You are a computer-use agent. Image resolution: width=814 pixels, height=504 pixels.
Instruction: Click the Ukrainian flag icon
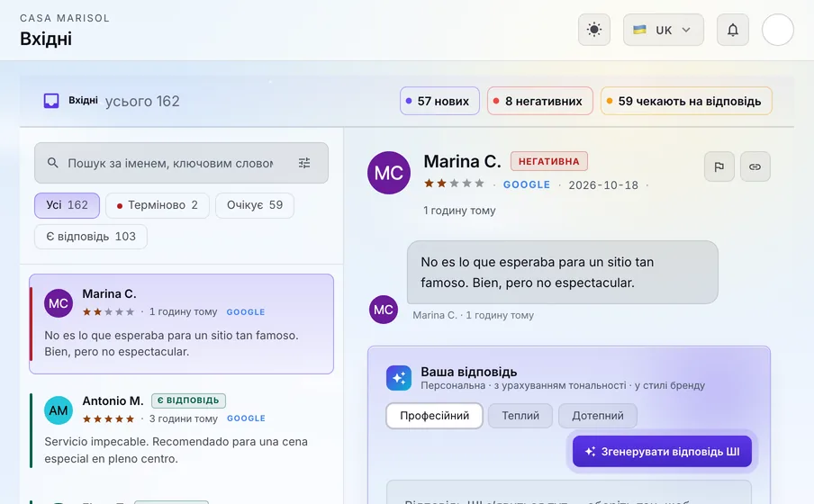[639, 30]
